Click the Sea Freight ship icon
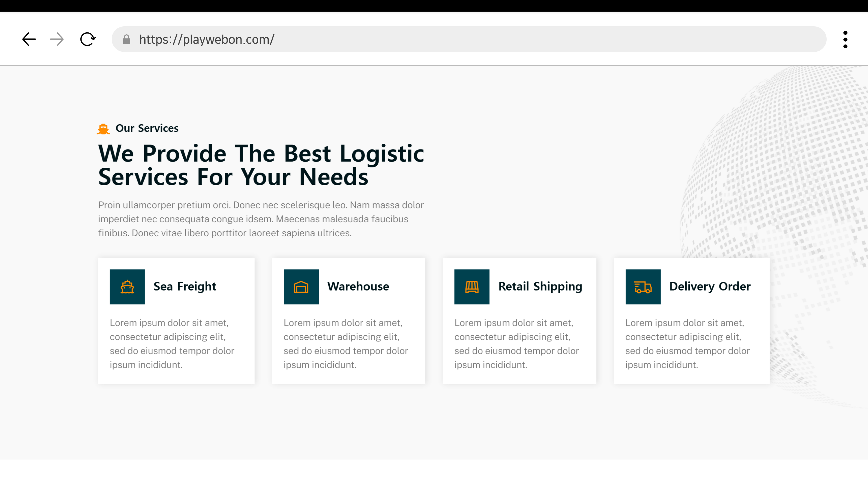 click(x=127, y=286)
